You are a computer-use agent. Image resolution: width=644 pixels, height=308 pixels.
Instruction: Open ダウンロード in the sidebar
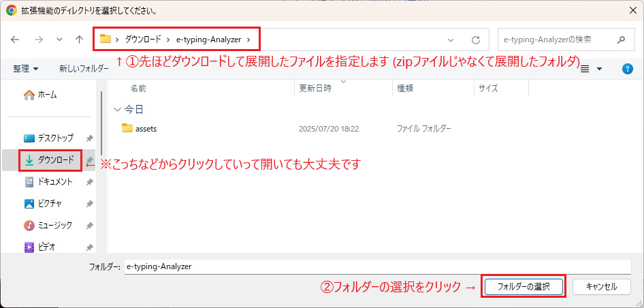coord(50,160)
